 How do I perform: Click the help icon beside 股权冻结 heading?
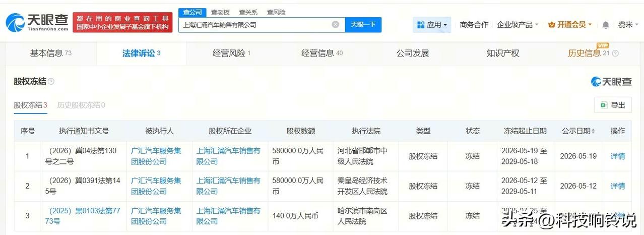point(51,82)
